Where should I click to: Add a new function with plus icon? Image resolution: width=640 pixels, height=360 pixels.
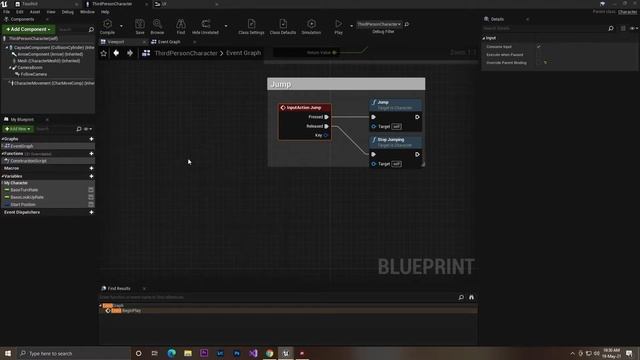(91, 153)
